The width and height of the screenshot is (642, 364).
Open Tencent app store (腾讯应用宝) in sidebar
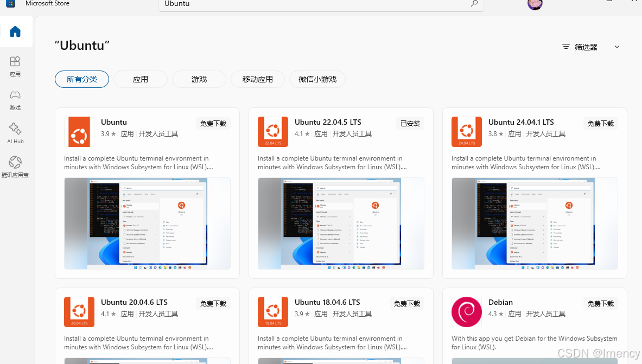15,167
